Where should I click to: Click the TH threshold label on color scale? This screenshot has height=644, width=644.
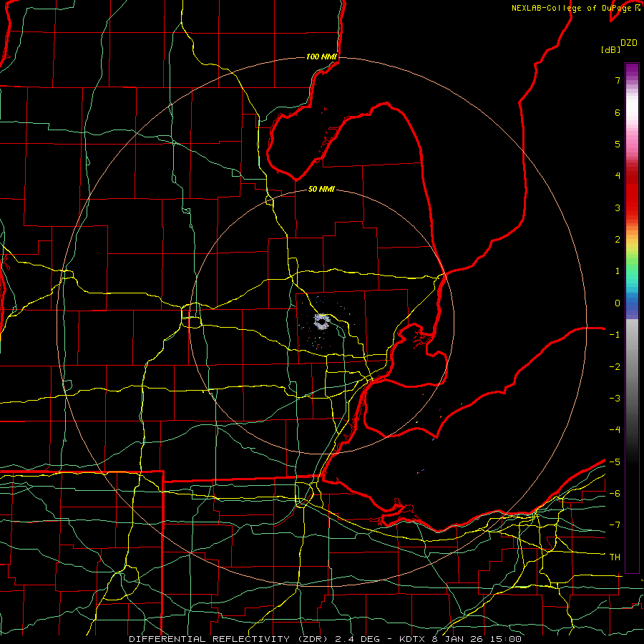(x=615, y=557)
